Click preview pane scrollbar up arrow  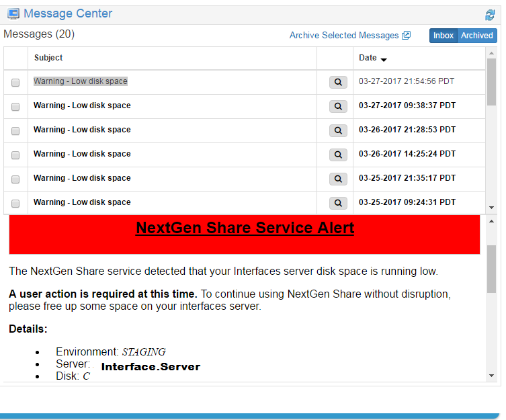click(491, 221)
